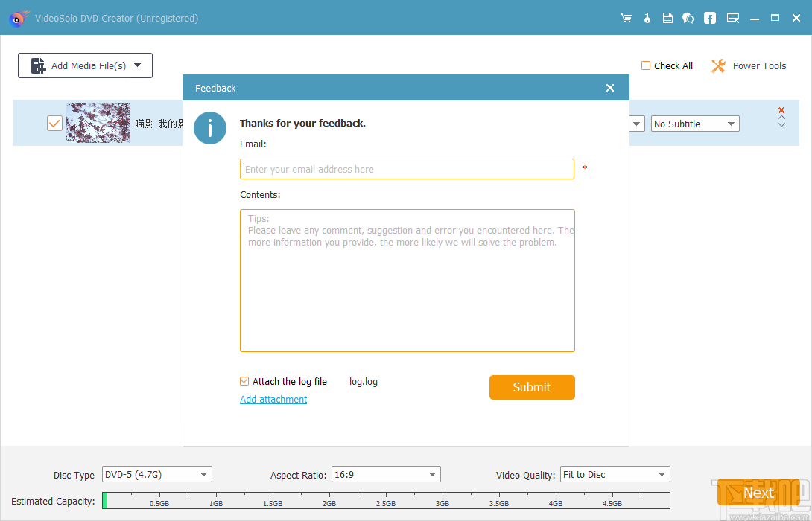The image size is (812, 521).
Task: Click the key registration icon
Action: (647, 17)
